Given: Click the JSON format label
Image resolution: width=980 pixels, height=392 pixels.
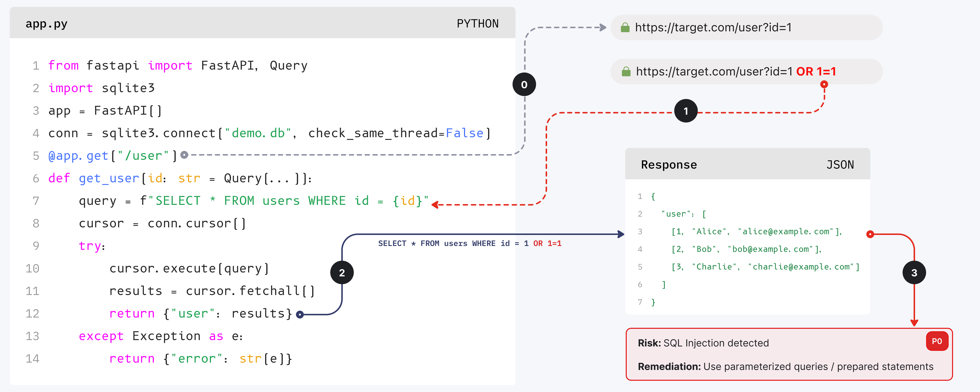Looking at the screenshot, I should pos(840,164).
